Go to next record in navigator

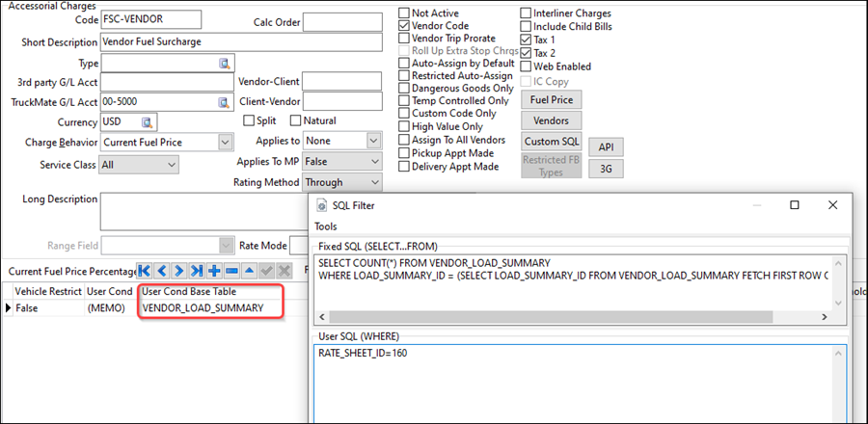pyautogui.click(x=179, y=271)
